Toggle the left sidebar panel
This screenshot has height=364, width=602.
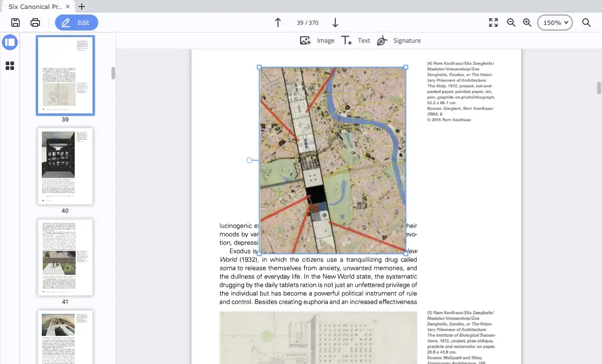tap(10, 42)
